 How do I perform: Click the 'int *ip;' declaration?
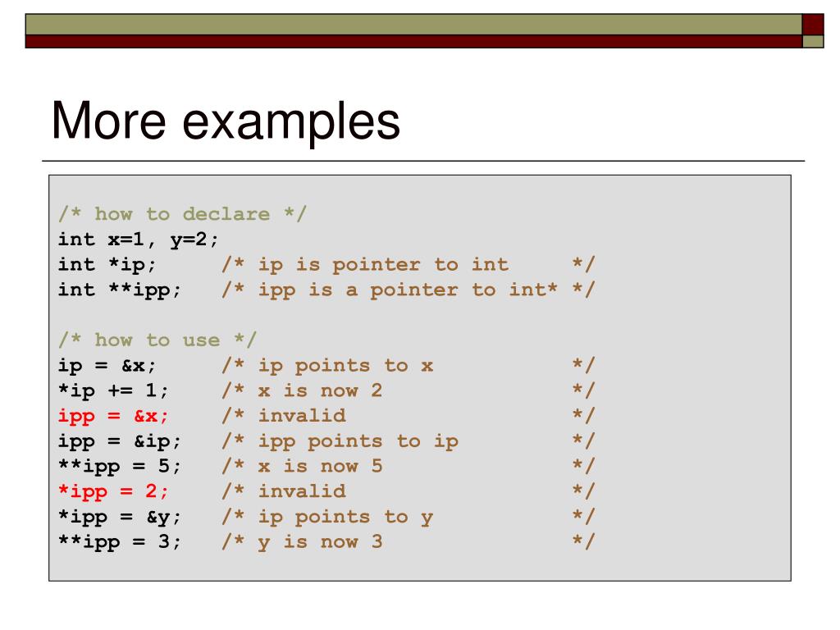click(x=107, y=265)
